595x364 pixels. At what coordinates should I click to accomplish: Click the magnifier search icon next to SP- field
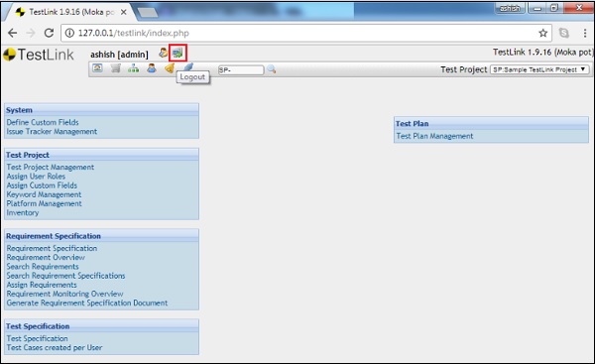271,69
